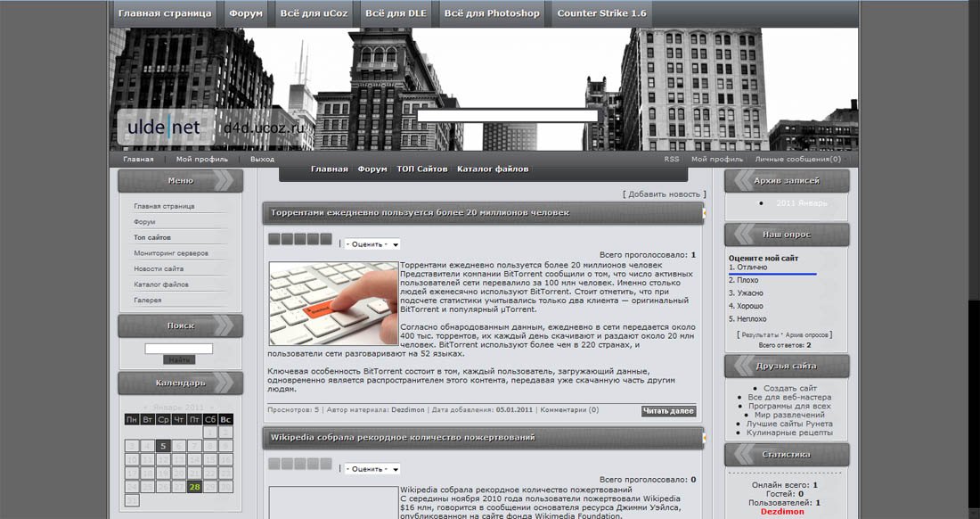
Task: Open the Кулинарные рецепты link
Action: (789, 432)
